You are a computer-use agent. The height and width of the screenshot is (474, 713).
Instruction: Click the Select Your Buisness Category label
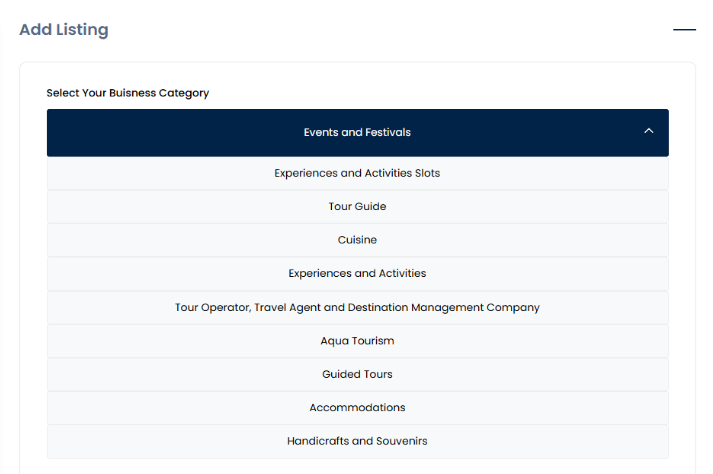[128, 93]
